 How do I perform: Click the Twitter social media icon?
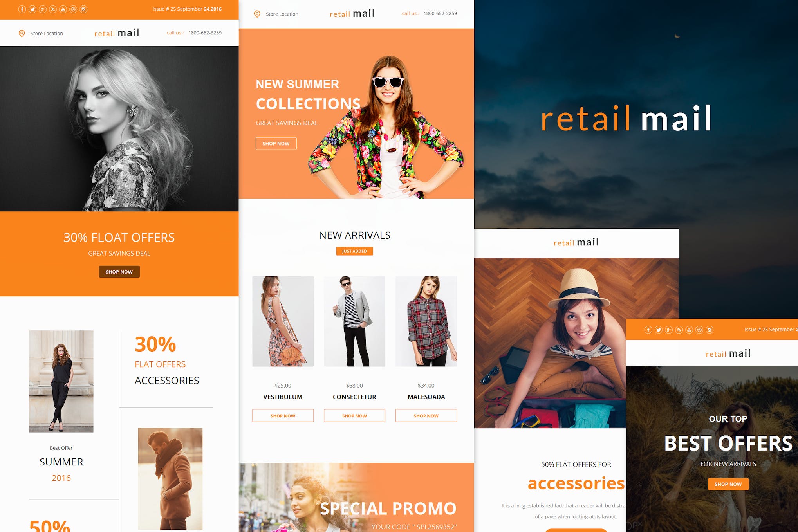click(34, 8)
